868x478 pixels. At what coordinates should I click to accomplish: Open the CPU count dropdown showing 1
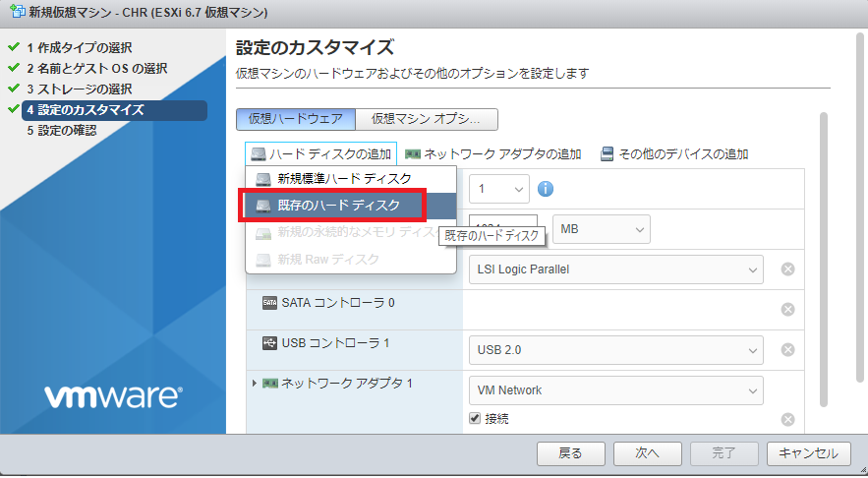coord(498,189)
